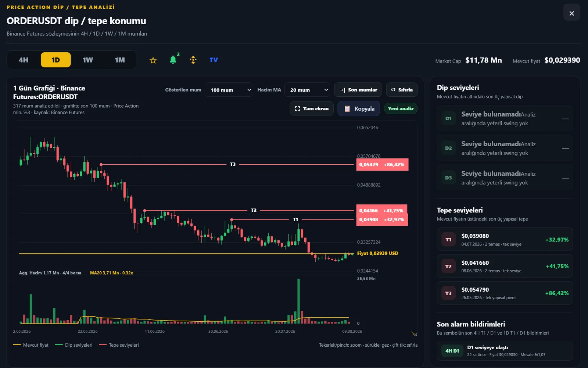The image size is (588, 368).
Task: Add ORDERUSDT to favorites with star icon
Action: tap(153, 60)
